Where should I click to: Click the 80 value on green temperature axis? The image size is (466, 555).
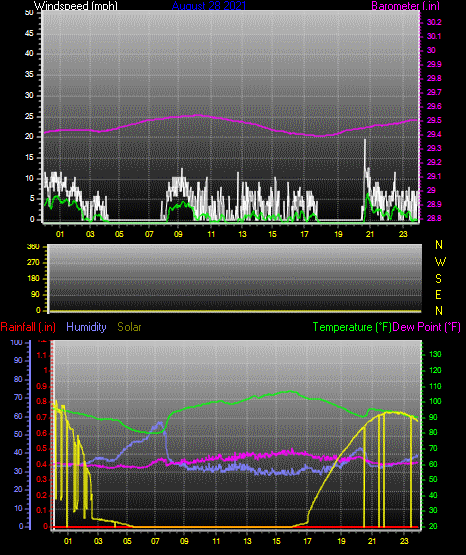[x=433, y=433]
